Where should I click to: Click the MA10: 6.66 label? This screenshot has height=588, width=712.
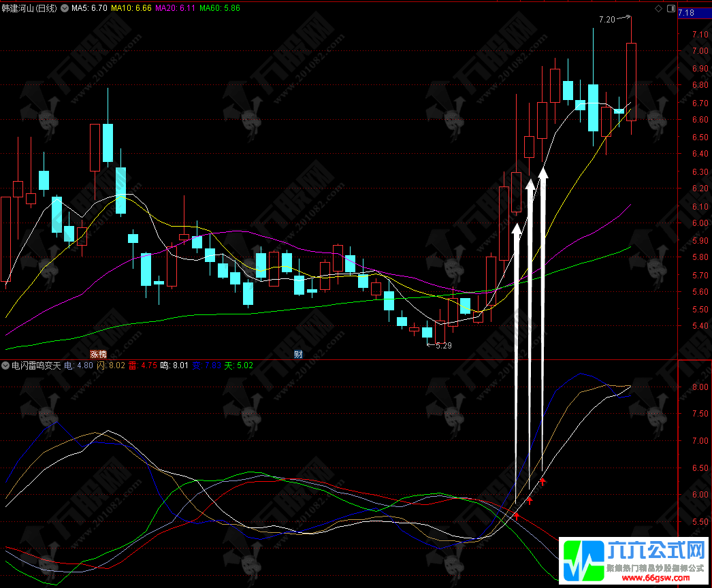(x=131, y=8)
